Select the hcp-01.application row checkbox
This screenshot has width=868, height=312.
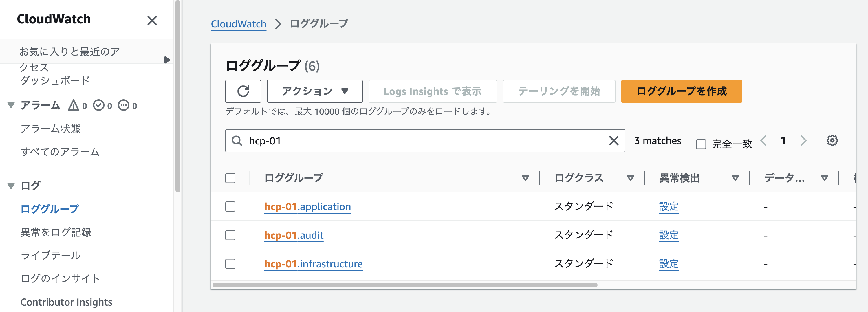click(x=230, y=207)
